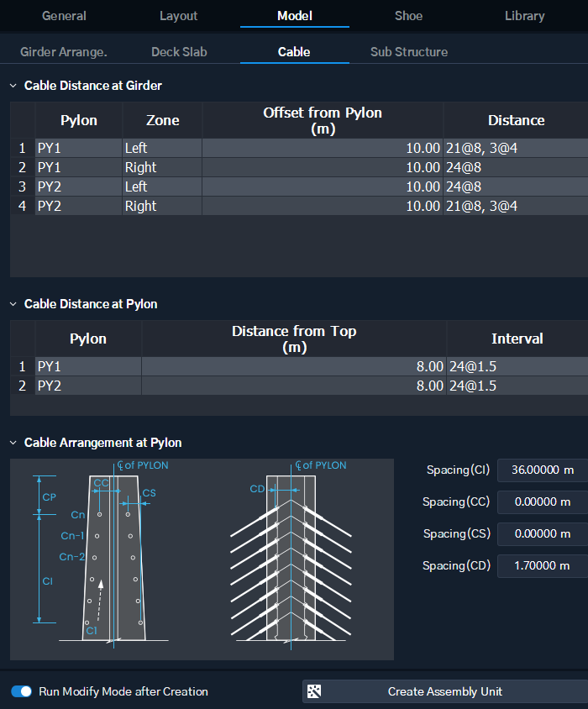Screen dimensions: 588x709
Task: Click 8.00 distance from top for PY1
Action: point(294,366)
